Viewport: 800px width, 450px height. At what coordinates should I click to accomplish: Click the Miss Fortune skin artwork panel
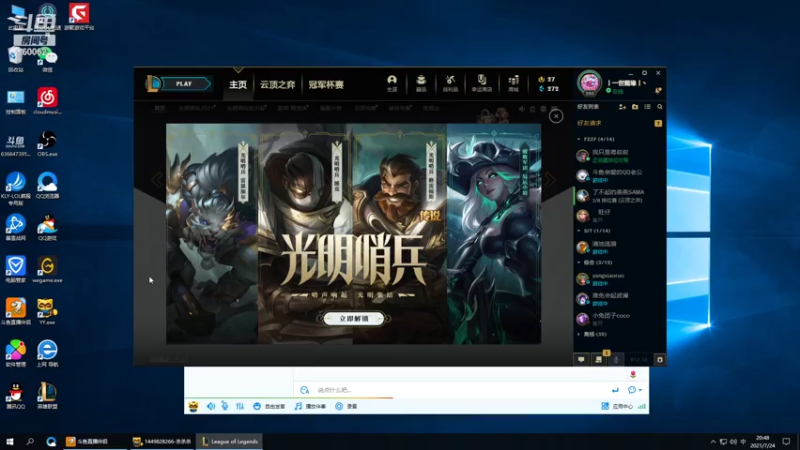tap(493, 234)
